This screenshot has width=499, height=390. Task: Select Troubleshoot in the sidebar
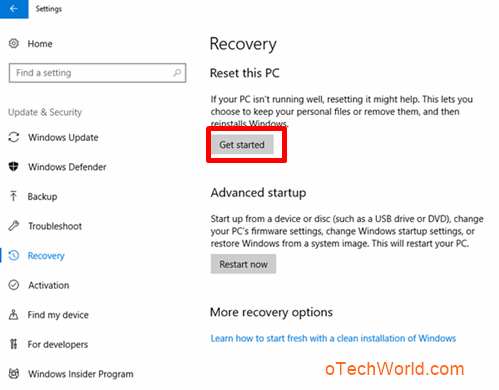tap(55, 226)
